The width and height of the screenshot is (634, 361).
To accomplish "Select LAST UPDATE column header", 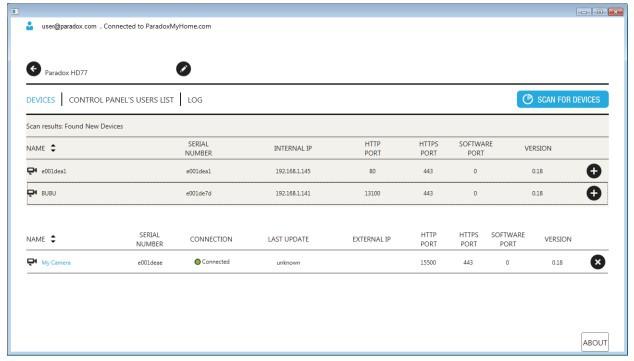I will 288,239.
